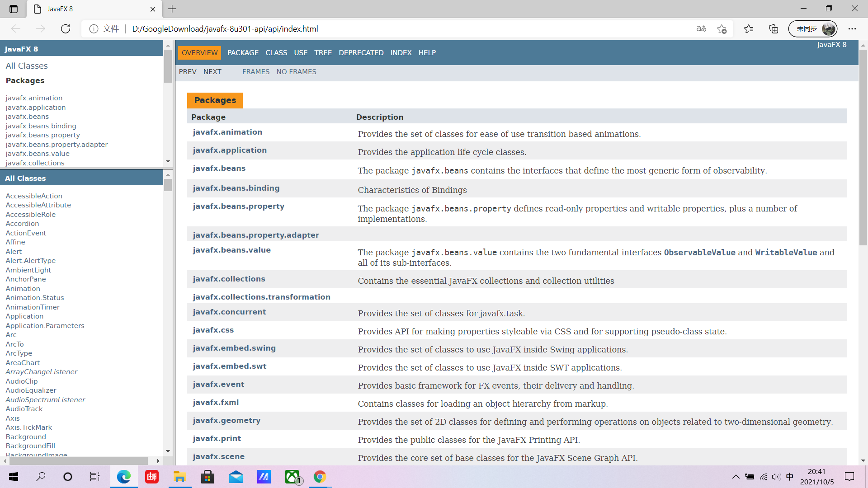
Task: Open the TREE navigation tab
Action: [323, 53]
